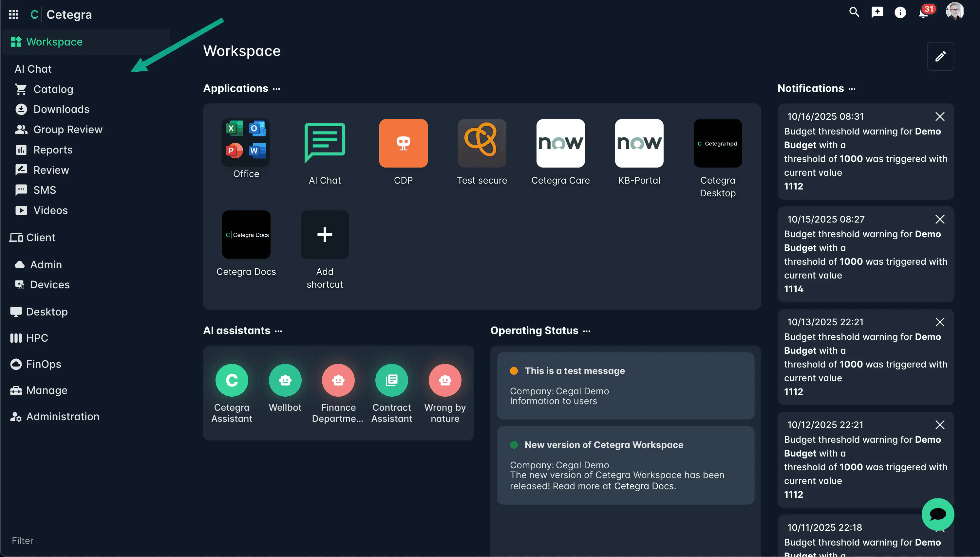Open the Wellbot AI assistant
This screenshot has width=980, height=557.
click(x=285, y=380)
